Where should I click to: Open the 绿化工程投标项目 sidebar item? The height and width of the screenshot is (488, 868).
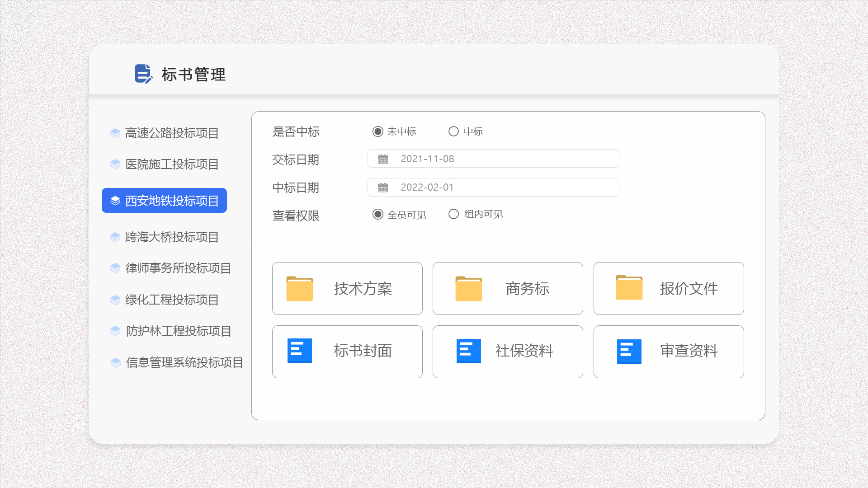(171, 300)
